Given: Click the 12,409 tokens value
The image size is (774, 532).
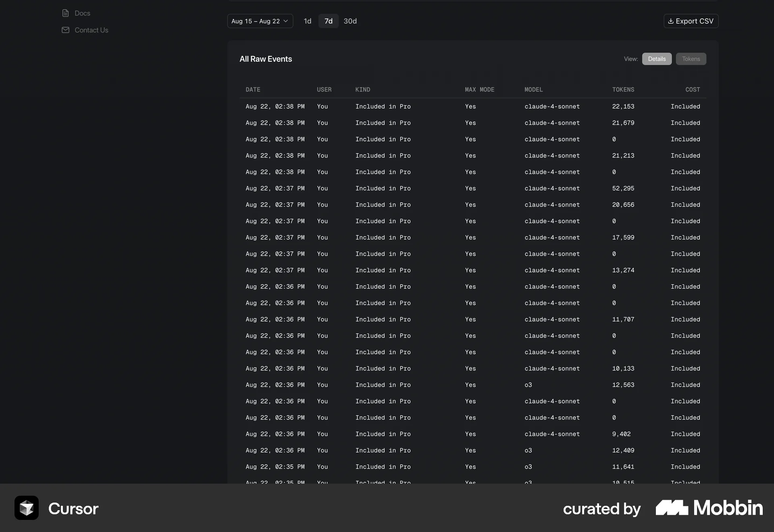Looking at the screenshot, I should coord(623,450).
